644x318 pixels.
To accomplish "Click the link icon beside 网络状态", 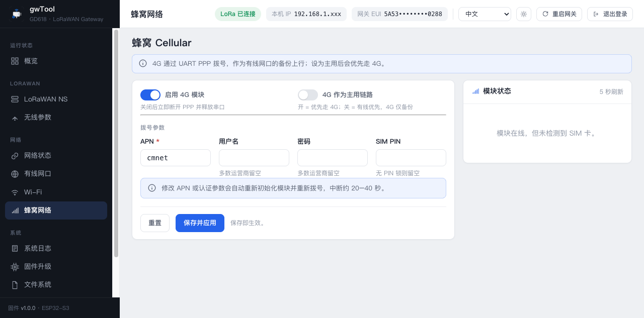I will point(15,156).
